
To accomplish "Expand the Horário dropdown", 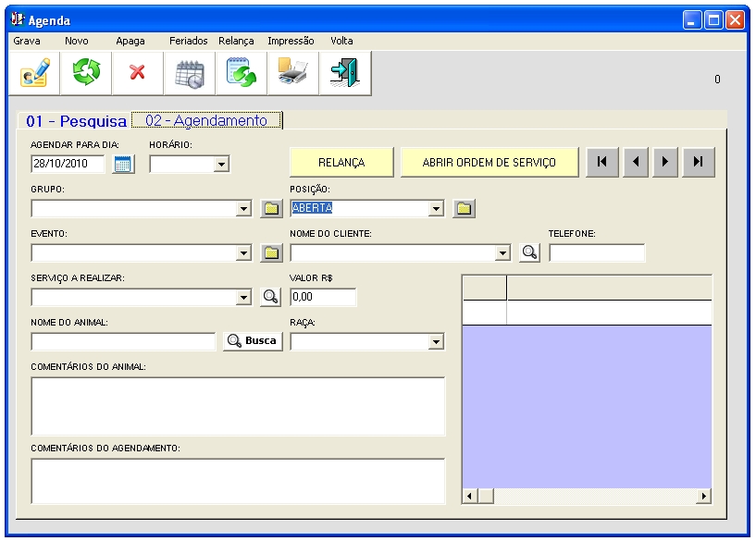I will 221,165.
